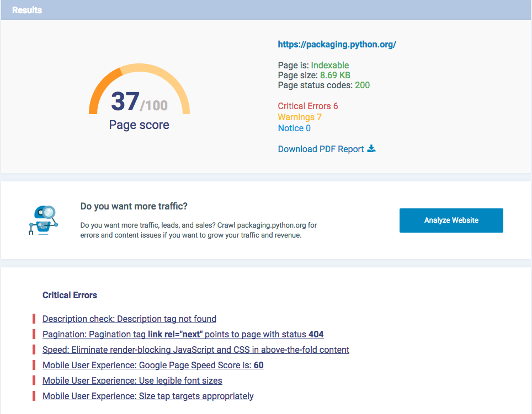Open the Google Page Speed Score error
This screenshot has height=414, width=532.
coord(153,365)
